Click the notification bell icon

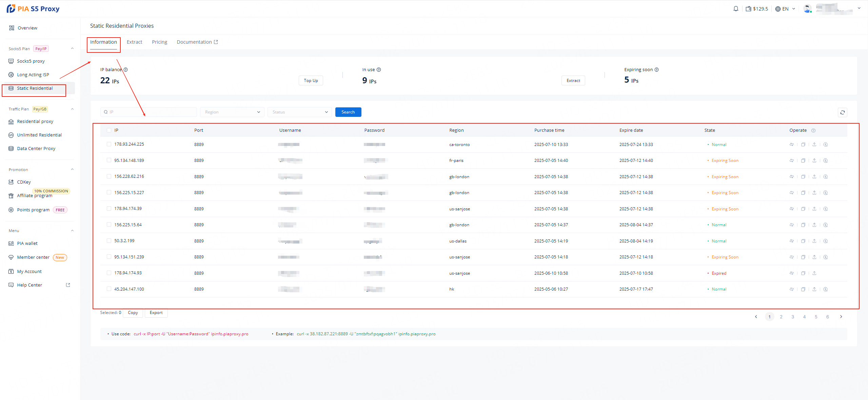pyautogui.click(x=735, y=9)
